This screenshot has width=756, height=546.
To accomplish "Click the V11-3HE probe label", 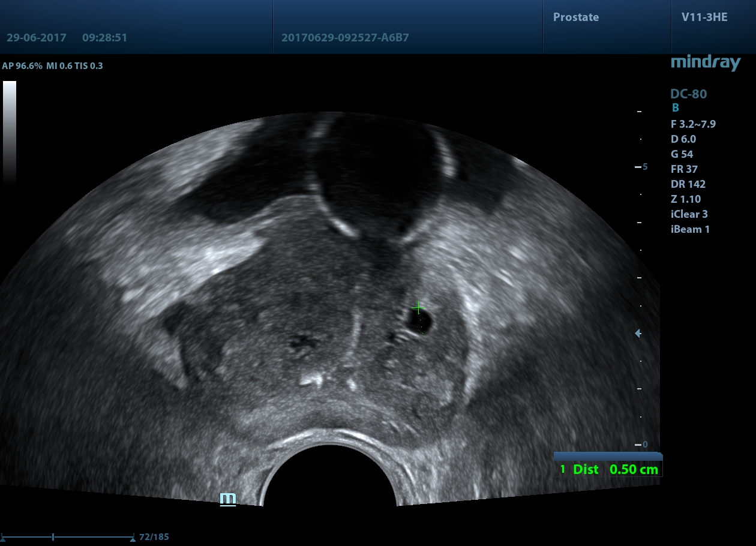I will click(704, 17).
